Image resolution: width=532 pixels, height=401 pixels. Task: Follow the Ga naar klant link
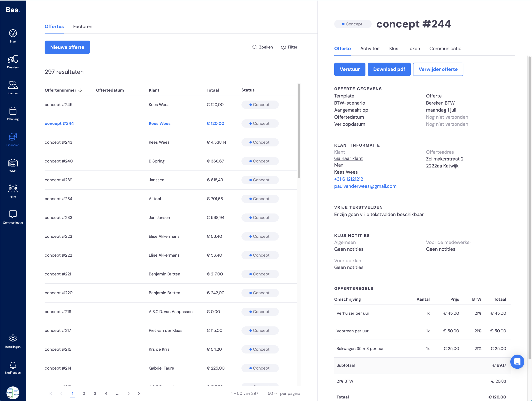click(348, 158)
